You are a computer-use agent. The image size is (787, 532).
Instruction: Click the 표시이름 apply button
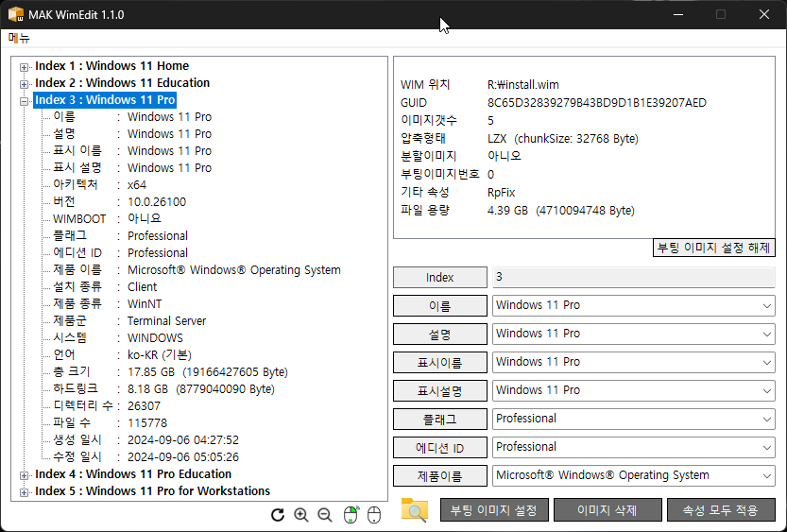click(x=439, y=362)
